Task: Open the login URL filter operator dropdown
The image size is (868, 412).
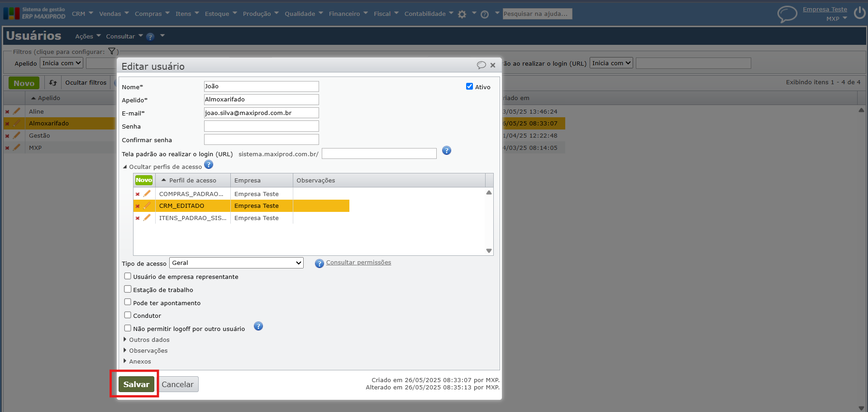Action: pyautogui.click(x=611, y=63)
